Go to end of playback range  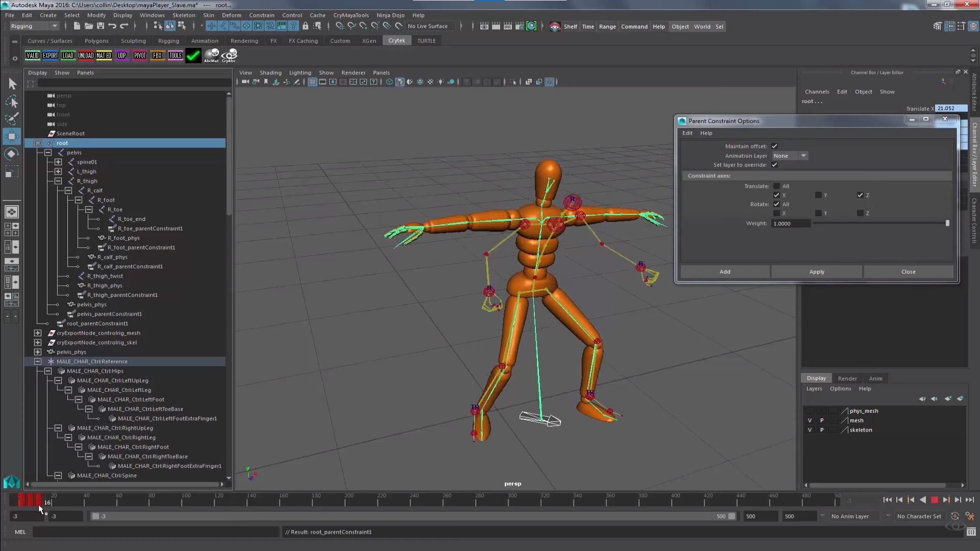pos(970,500)
